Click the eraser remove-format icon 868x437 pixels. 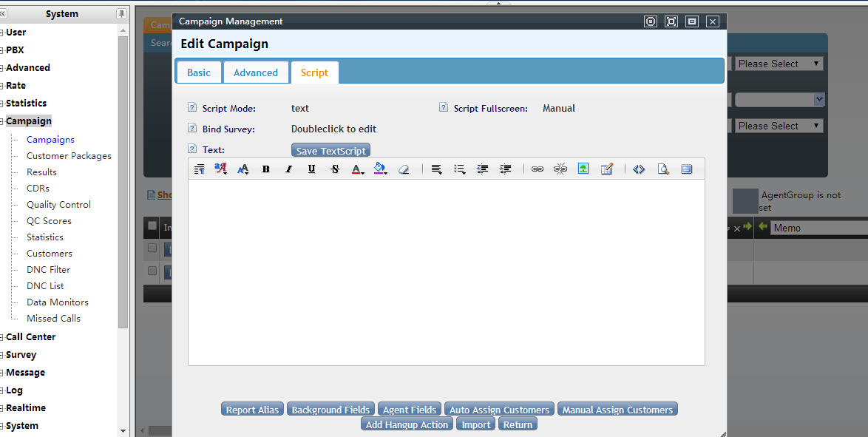(403, 169)
